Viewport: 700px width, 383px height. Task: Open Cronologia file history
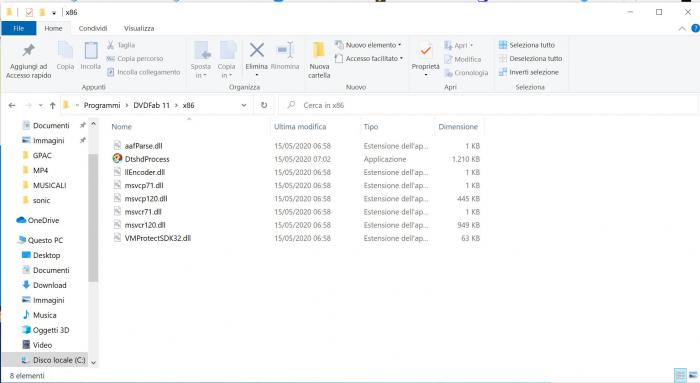coord(466,73)
